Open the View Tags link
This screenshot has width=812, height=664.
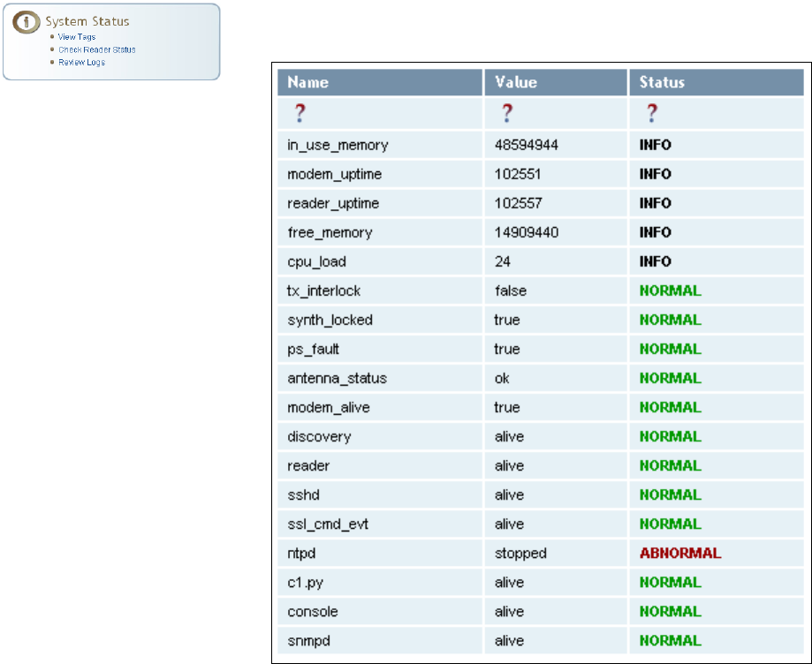click(77, 37)
